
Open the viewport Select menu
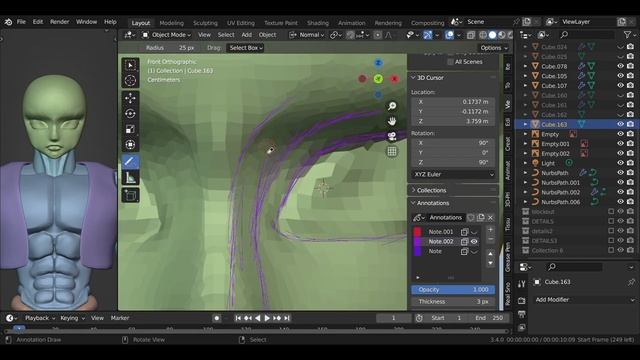[x=226, y=35]
